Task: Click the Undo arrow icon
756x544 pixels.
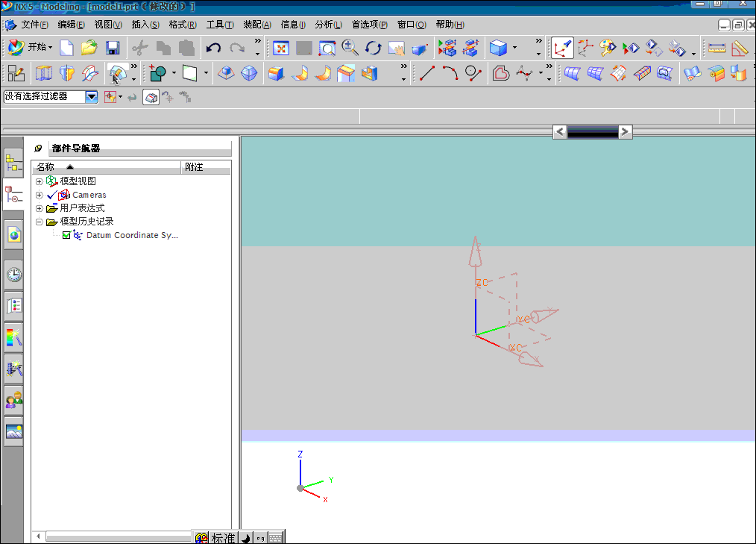Action: tap(213, 49)
